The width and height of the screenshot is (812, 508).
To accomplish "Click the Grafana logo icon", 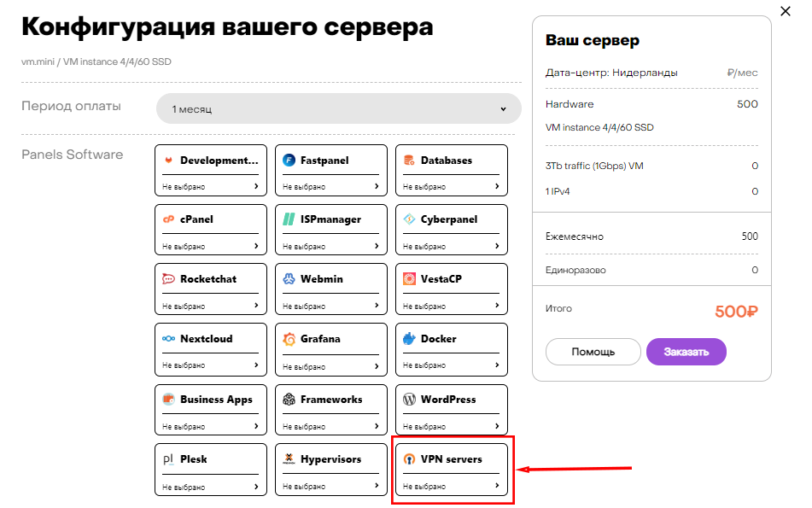I will [x=289, y=339].
